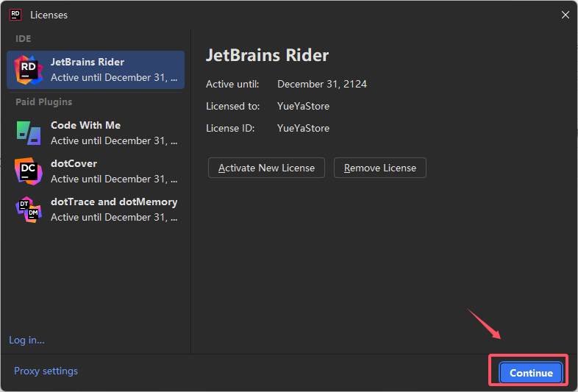Select the dotTrace and dotMemory entry
Viewport: 578px width, 392px height.
(x=96, y=210)
